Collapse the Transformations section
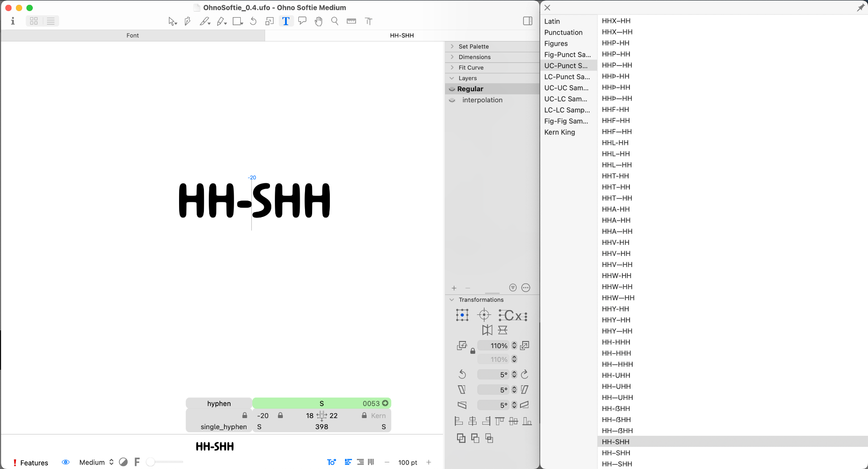 [452, 299]
